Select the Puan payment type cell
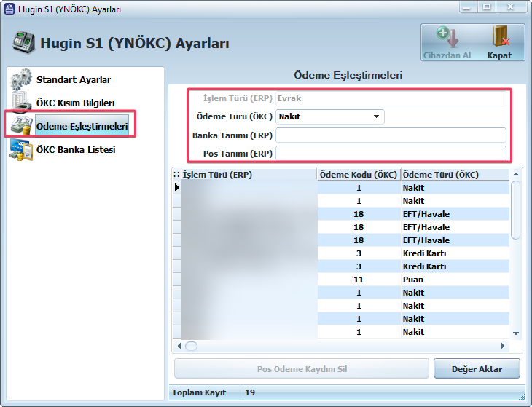The width and height of the screenshot is (532, 407). point(455,280)
